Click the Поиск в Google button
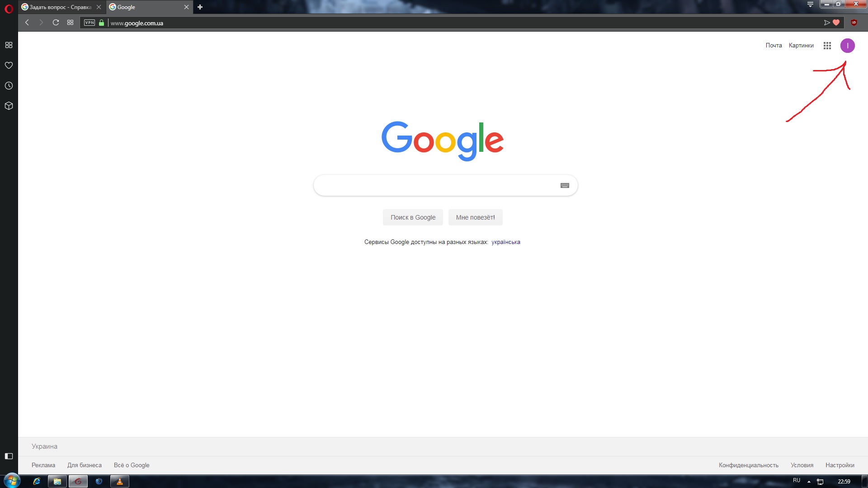This screenshot has width=868, height=488. [x=413, y=217]
